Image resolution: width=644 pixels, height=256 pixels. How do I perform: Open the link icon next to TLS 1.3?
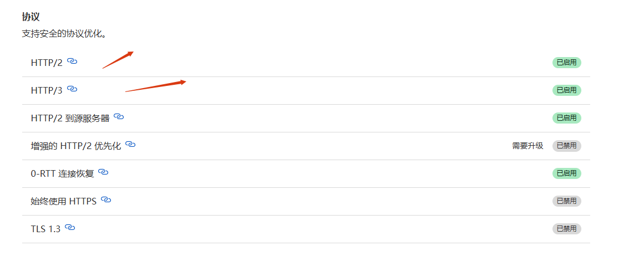(x=70, y=227)
